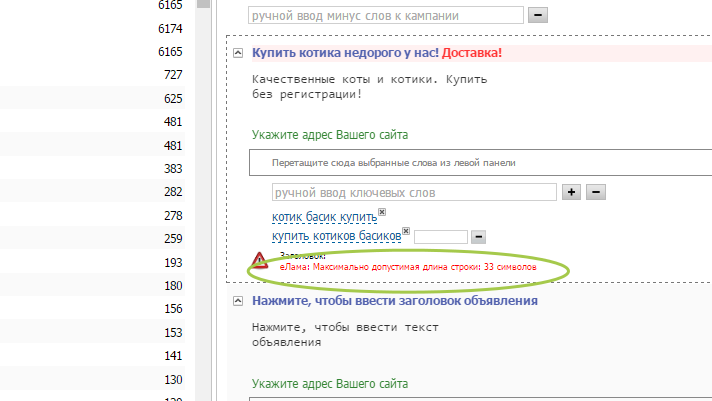Collapse the 'Нажмите, чтобы ввести заголовок' ad block
712x401 pixels.
pyautogui.click(x=238, y=300)
